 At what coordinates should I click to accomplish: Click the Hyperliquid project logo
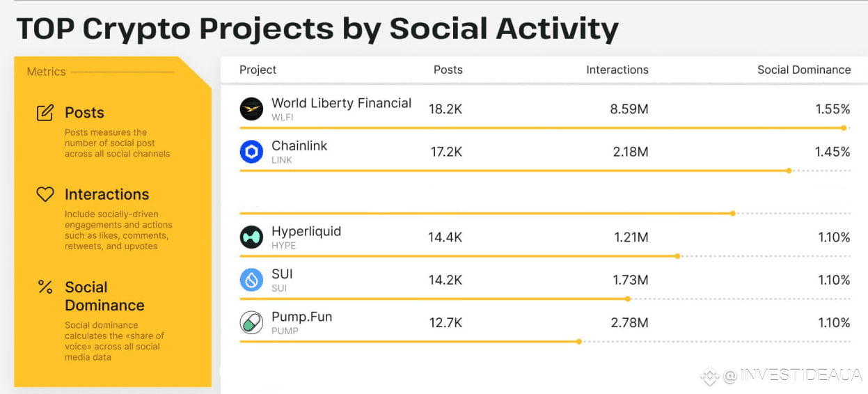[x=251, y=237]
